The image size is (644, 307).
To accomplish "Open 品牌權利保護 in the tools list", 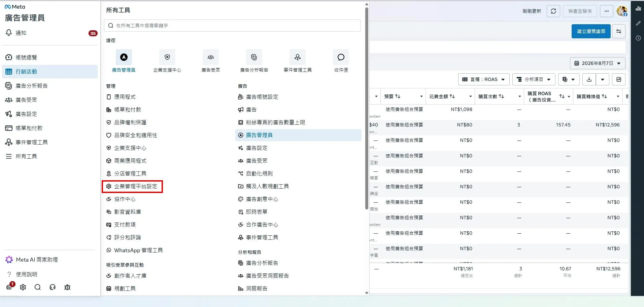I will [x=126, y=122].
